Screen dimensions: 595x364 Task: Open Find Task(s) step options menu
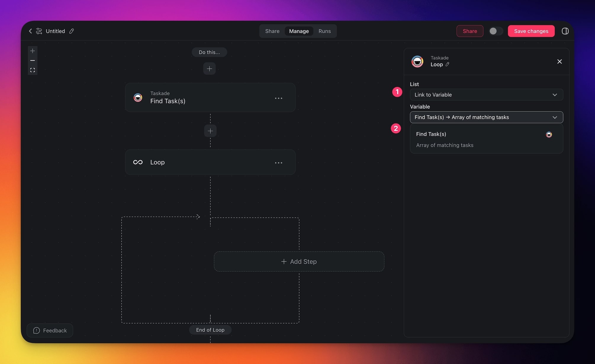(x=278, y=98)
